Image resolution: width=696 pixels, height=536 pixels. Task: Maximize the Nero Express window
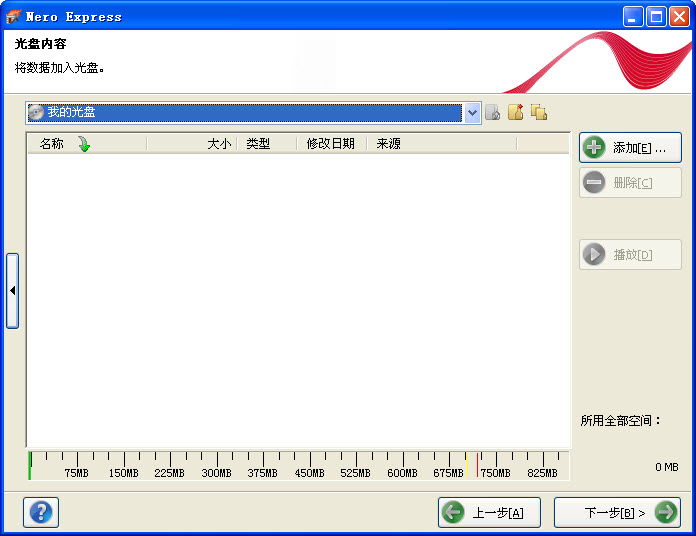(656, 17)
